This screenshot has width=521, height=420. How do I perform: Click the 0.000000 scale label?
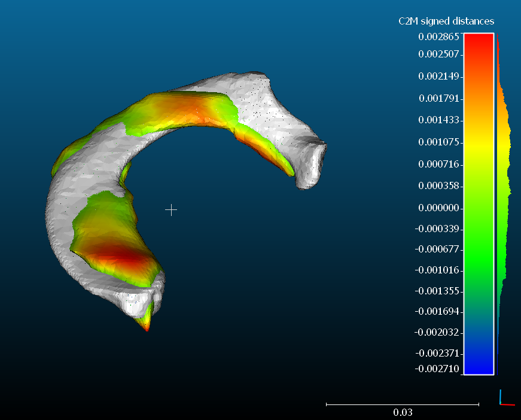[438, 208]
